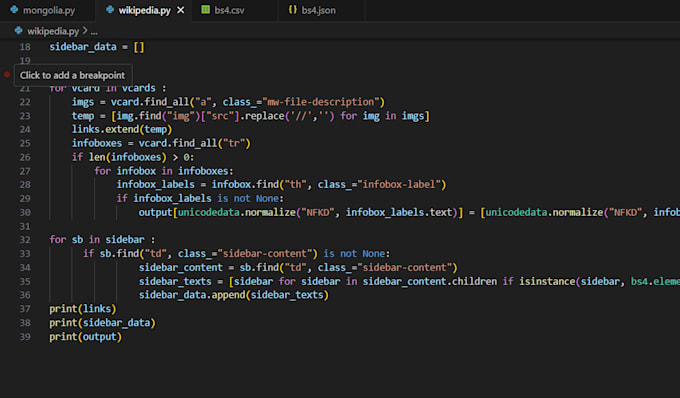The image size is (680, 398).
Task: Open breadcrumb chevron after wikipedia.py
Action: [85, 31]
